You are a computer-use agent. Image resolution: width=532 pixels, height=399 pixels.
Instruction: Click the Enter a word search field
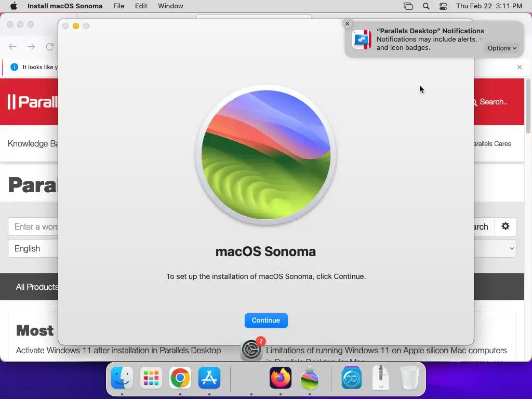click(33, 227)
